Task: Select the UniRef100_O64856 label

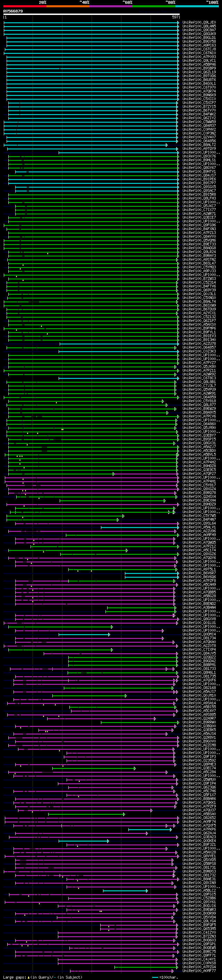Action: (199, 141)
